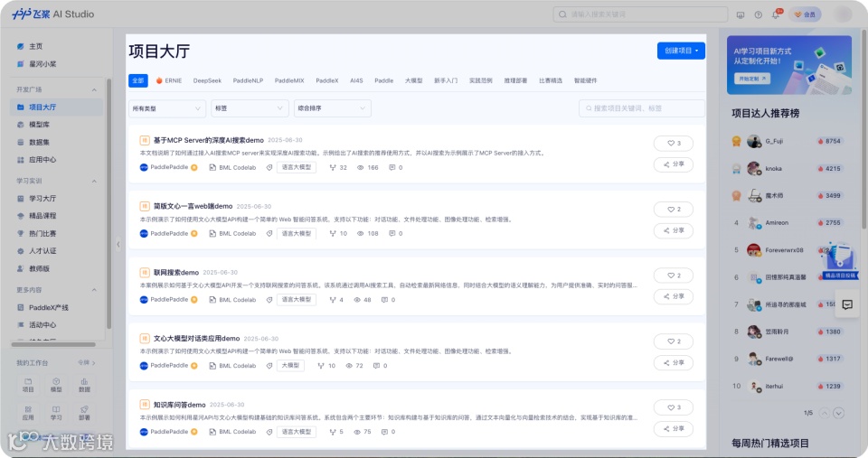Click the 会员 membership button
This screenshot has width=868, height=458.
[805, 14]
